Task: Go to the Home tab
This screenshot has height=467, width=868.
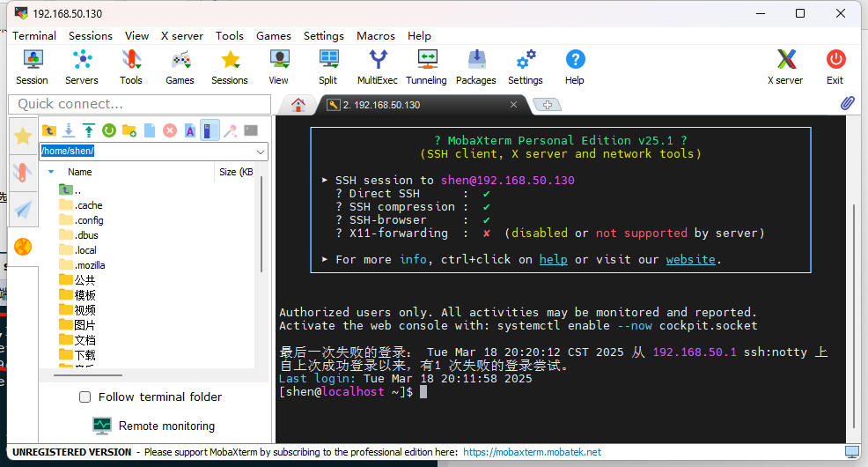Action: (298, 105)
